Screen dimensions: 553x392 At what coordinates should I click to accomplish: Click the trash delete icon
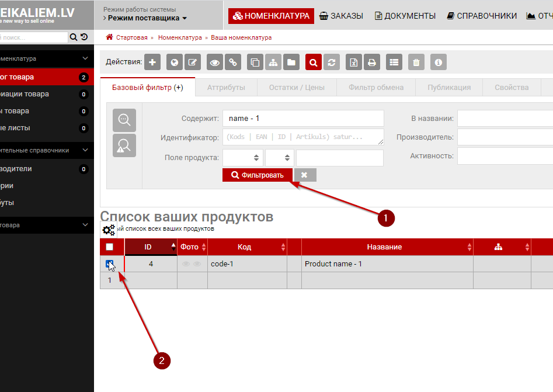[x=415, y=62]
